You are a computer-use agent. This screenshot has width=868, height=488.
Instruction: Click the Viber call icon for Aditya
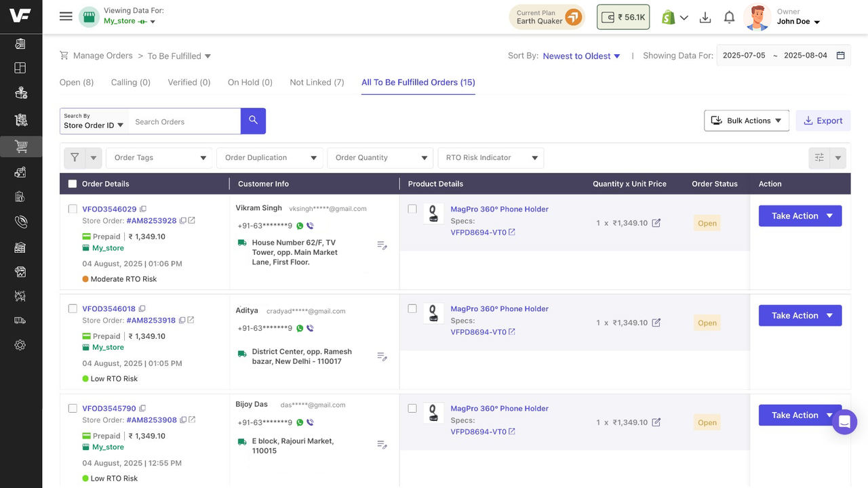tap(310, 328)
